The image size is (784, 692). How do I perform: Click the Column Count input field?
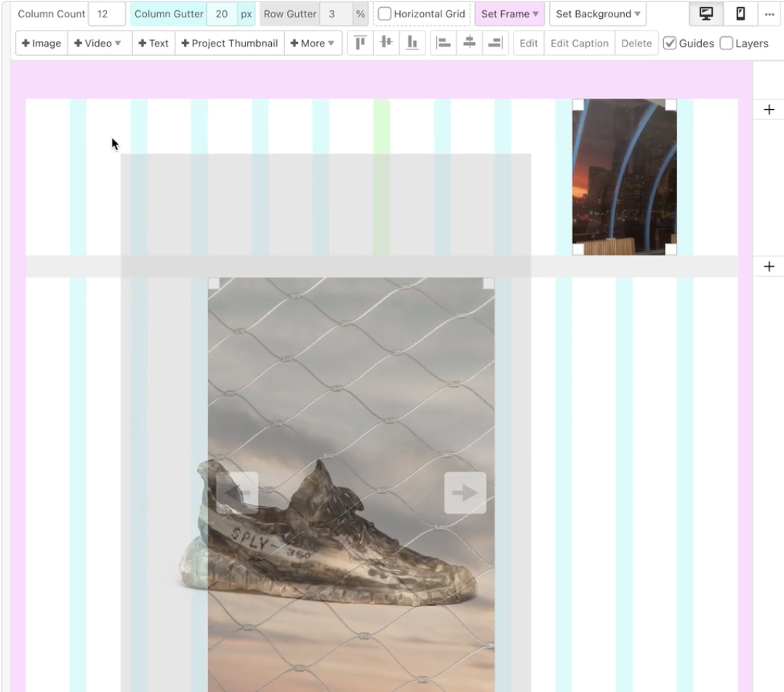point(106,14)
